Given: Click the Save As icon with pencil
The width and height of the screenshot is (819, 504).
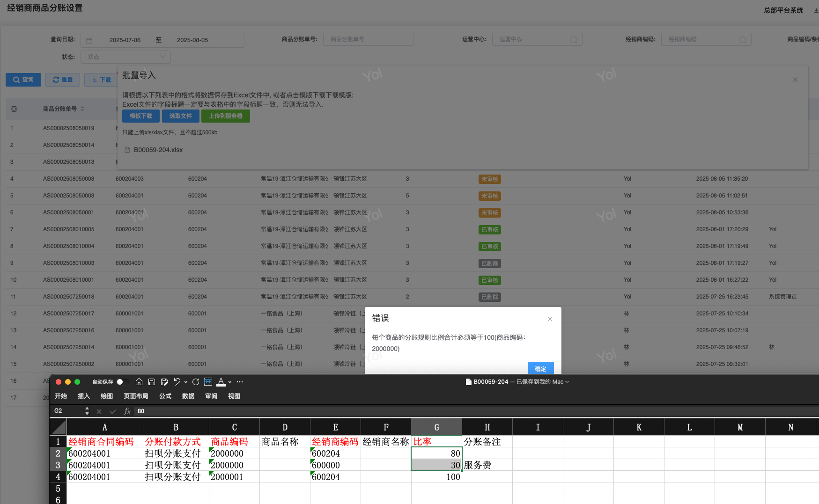Looking at the screenshot, I should coord(164,382).
